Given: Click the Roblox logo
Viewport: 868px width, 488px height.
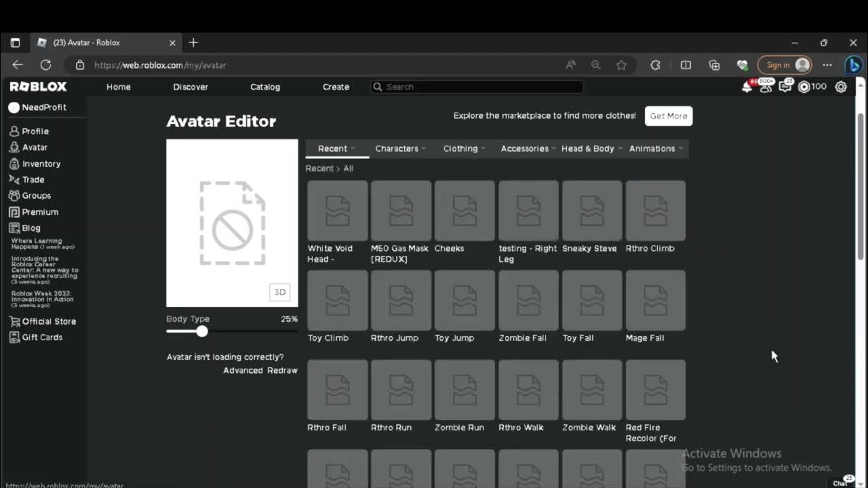Looking at the screenshot, I should [x=38, y=87].
